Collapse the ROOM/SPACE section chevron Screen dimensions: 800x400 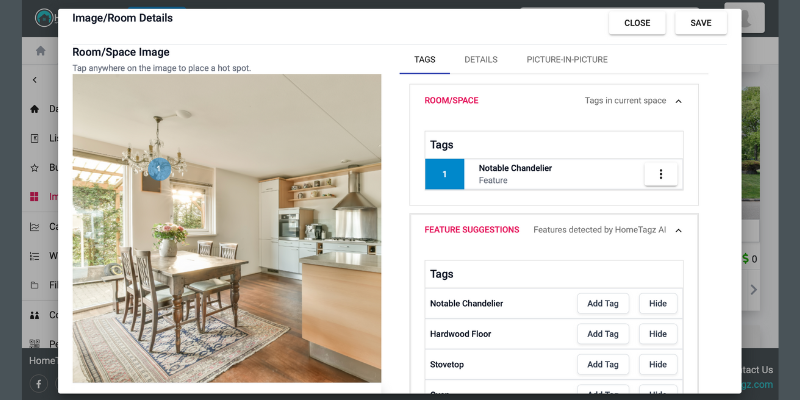pos(678,101)
